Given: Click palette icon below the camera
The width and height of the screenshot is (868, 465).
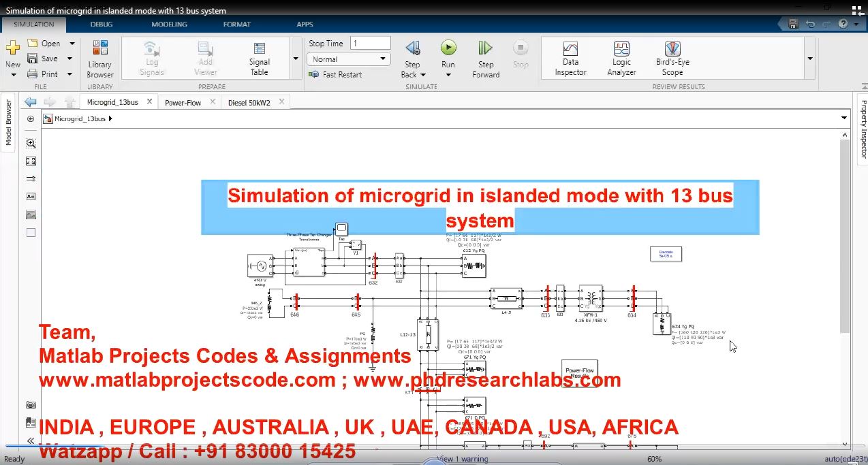Looking at the screenshot, I should [31, 422].
